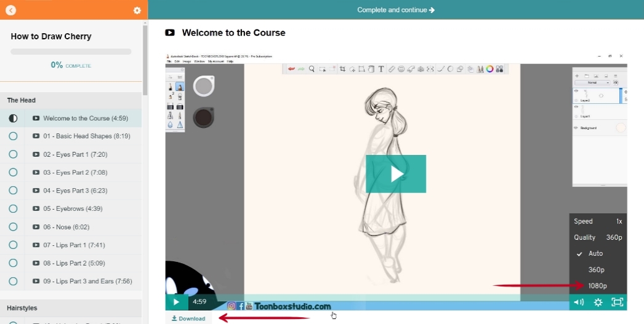Click video icon beside 03 - Eyes Part 2
Image resolution: width=644 pixels, height=324 pixels.
[x=36, y=172]
